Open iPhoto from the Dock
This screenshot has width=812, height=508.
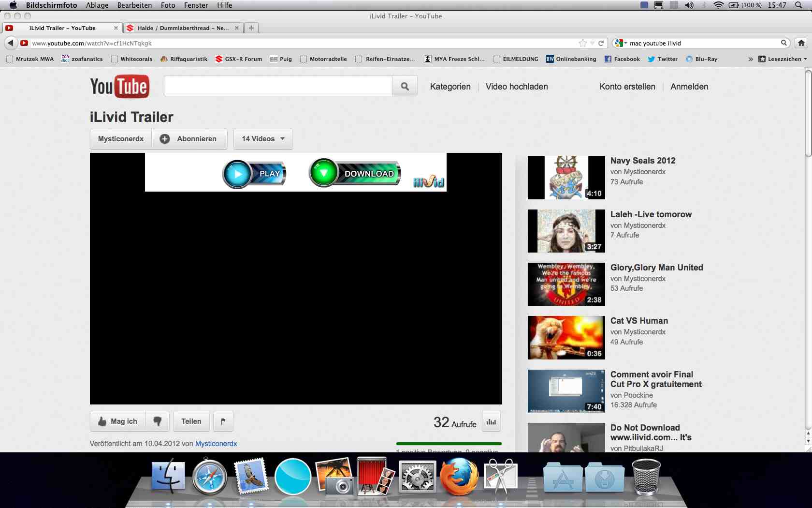(333, 477)
